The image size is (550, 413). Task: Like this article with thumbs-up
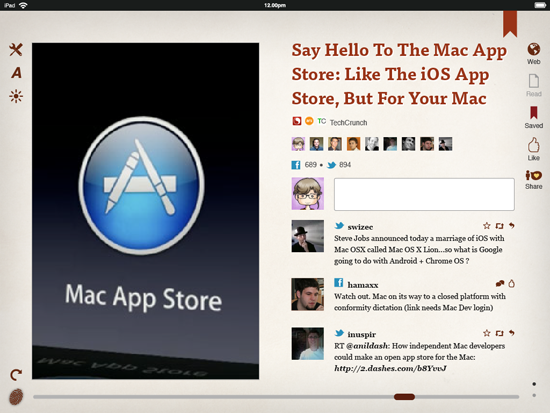pos(534,149)
